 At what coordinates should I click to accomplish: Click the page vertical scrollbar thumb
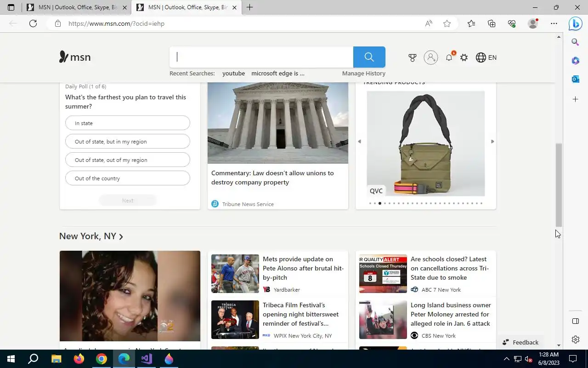coord(559,184)
